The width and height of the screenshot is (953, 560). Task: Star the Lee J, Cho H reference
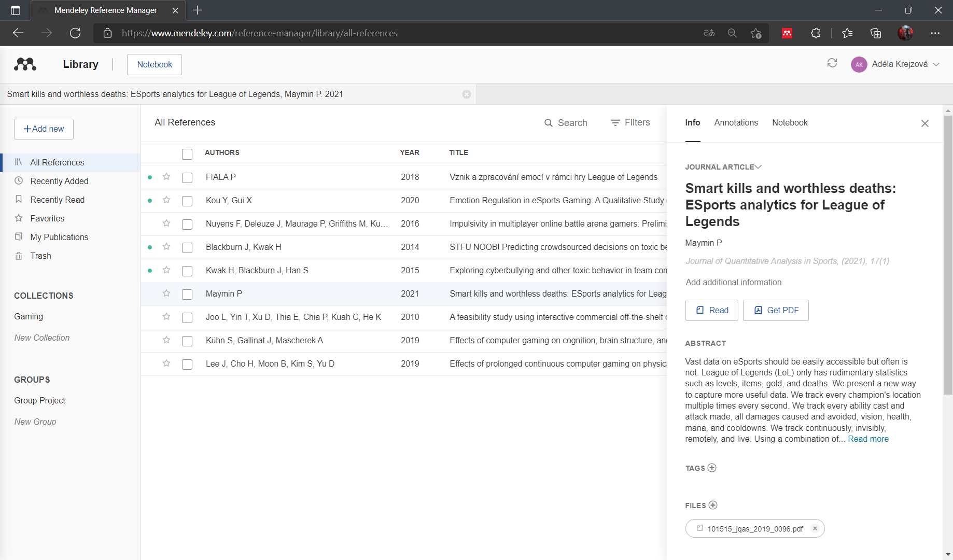(166, 363)
